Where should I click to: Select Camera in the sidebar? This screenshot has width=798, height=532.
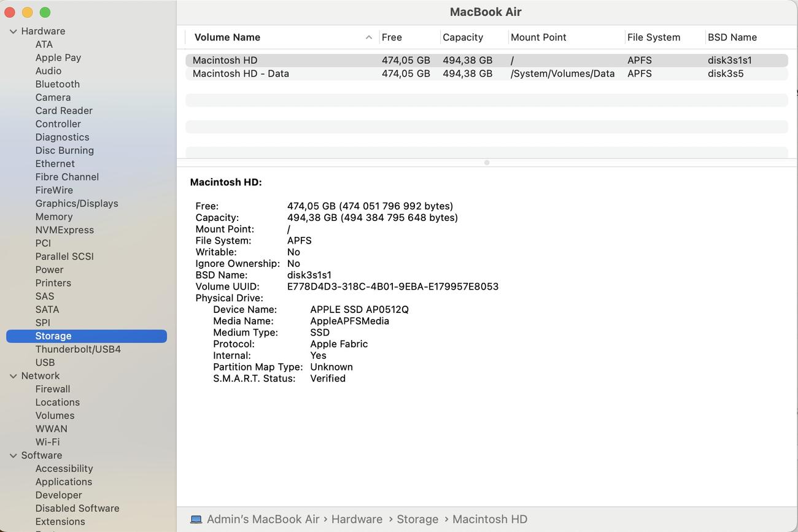(x=53, y=98)
